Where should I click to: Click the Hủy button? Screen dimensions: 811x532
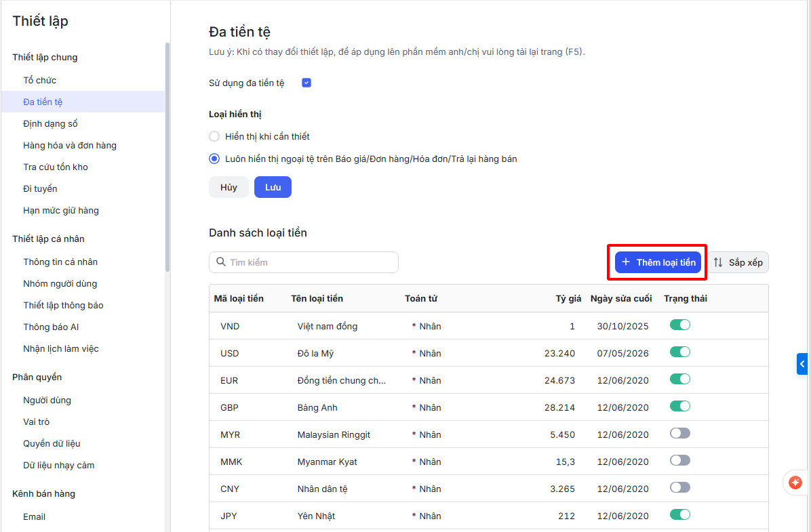tap(229, 187)
